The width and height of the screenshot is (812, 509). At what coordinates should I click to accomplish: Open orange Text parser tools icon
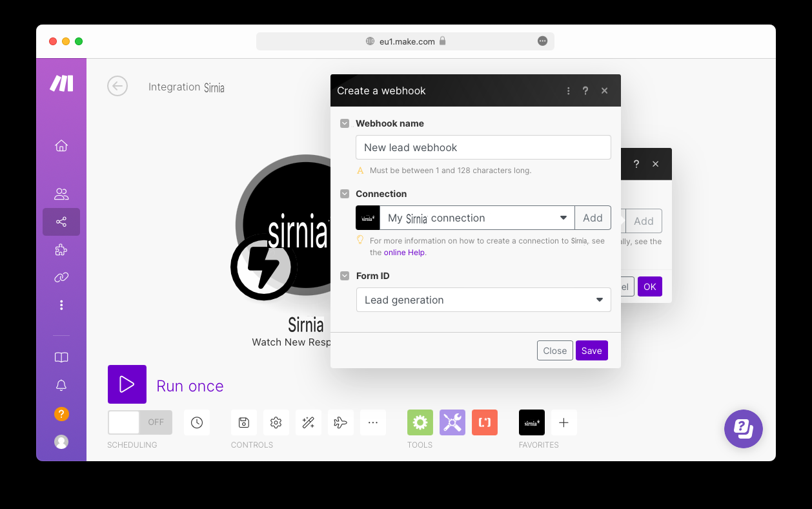485,422
